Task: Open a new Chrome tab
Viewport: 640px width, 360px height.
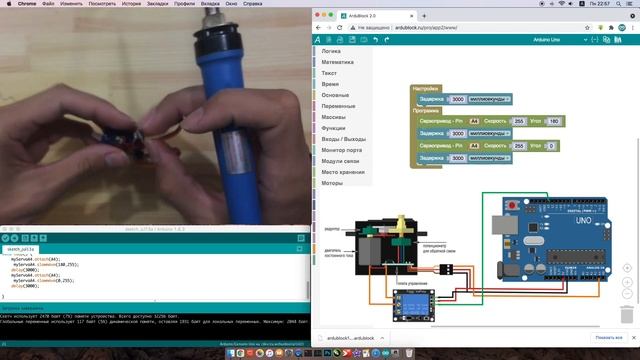Action: pos(424,16)
